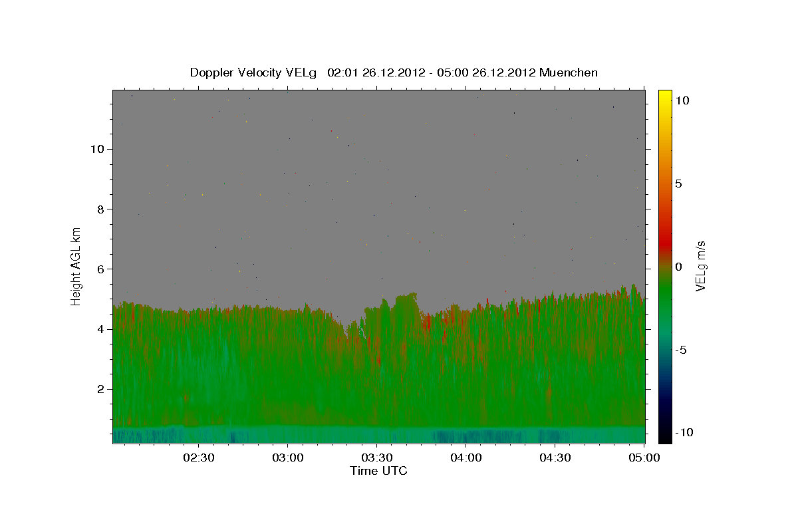Click the colorbar value 5
The height and width of the screenshot is (532, 798).
pos(678,184)
